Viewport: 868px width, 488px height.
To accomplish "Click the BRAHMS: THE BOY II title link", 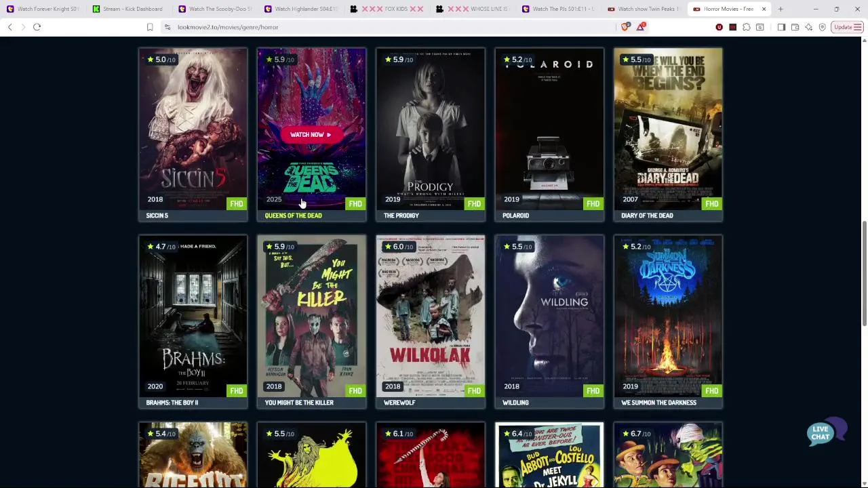I will coord(172,403).
